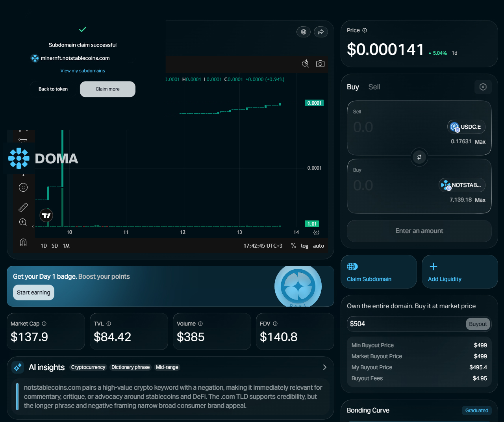This screenshot has height=422, width=504.
Task: Click the Market Buyout Price row
Action: pyautogui.click(x=419, y=356)
